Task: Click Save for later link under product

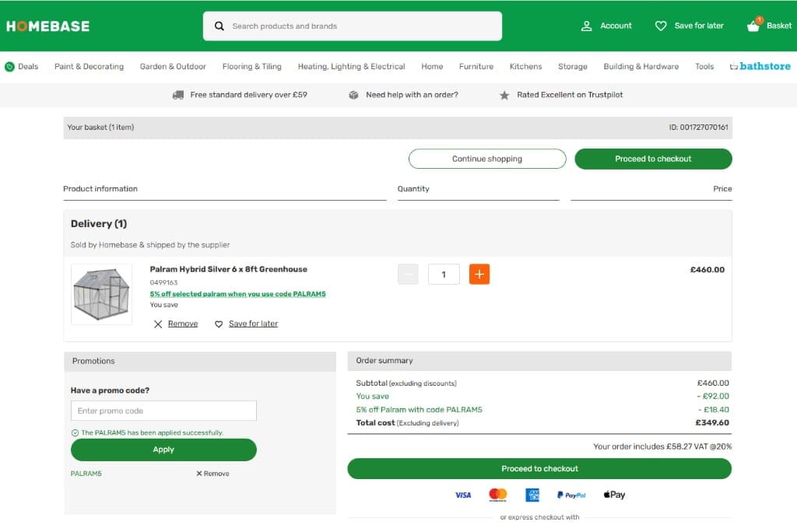Action: click(x=253, y=324)
